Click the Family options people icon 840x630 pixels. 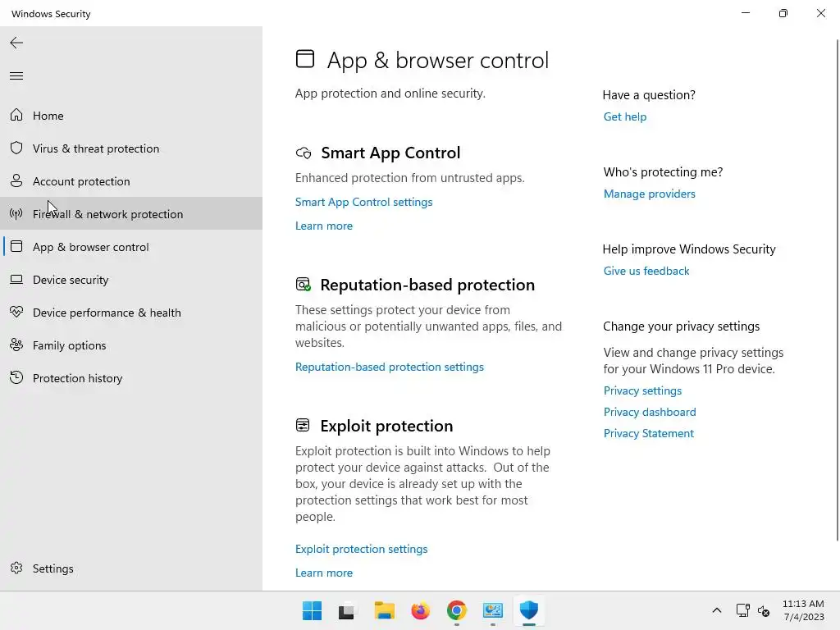pyautogui.click(x=16, y=345)
